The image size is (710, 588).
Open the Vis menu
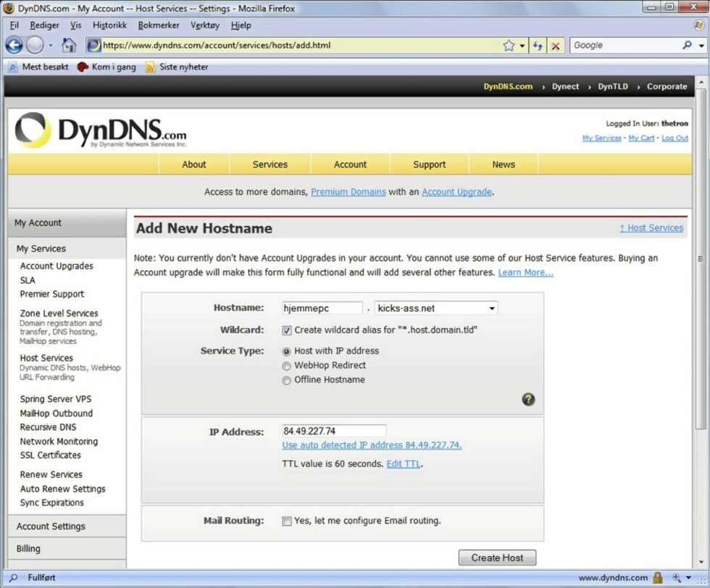click(x=75, y=25)
